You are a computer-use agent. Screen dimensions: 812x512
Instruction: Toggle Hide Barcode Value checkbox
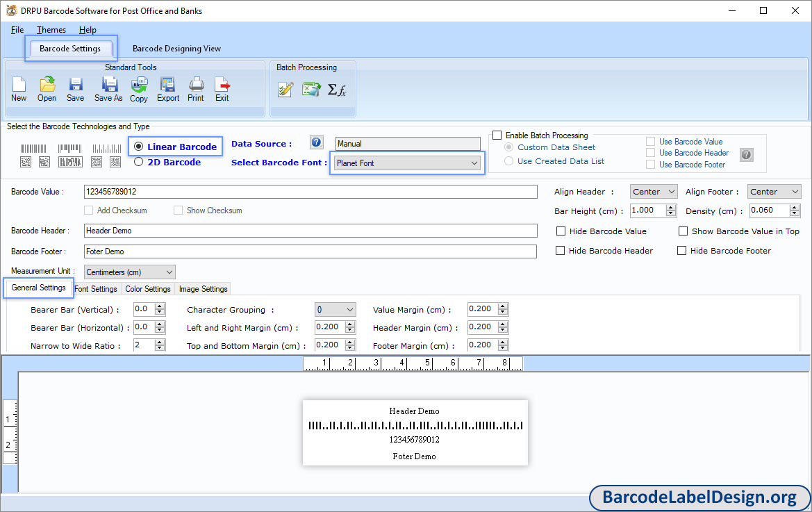pyautogui.click(x=561, y=231)
